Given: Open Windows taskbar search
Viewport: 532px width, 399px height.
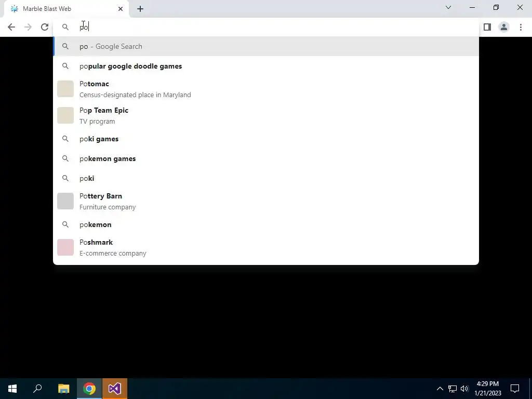Looking at the screenshot, I should point(37,389).
